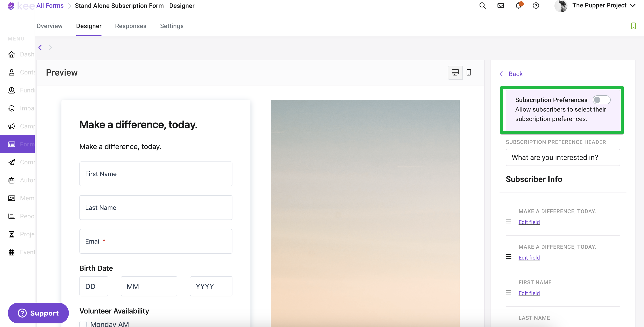Click the 'Subscriber Info' section heading
This screenshot has width=644, height=327.
point(534,179)
